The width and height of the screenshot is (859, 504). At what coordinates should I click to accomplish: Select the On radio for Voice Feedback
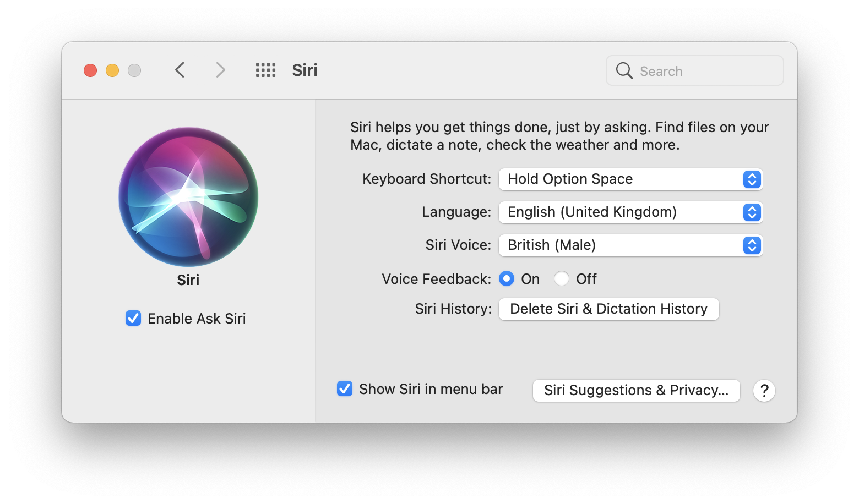(506, 279)
